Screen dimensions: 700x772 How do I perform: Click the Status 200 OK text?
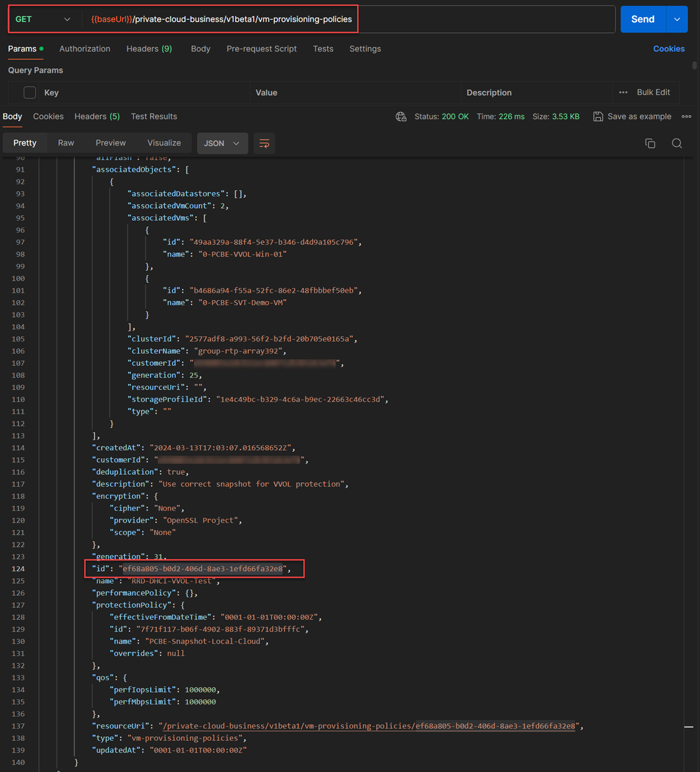[441, 116]
